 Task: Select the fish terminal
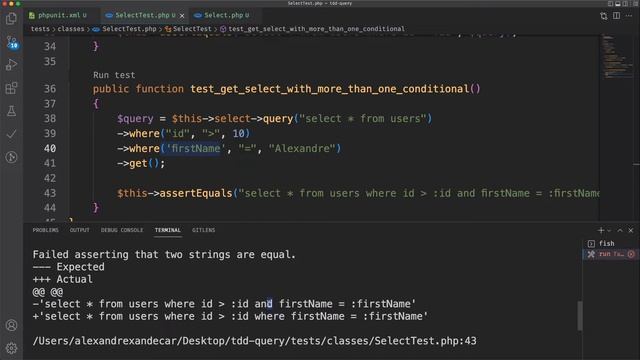click(x=610, y=243)
